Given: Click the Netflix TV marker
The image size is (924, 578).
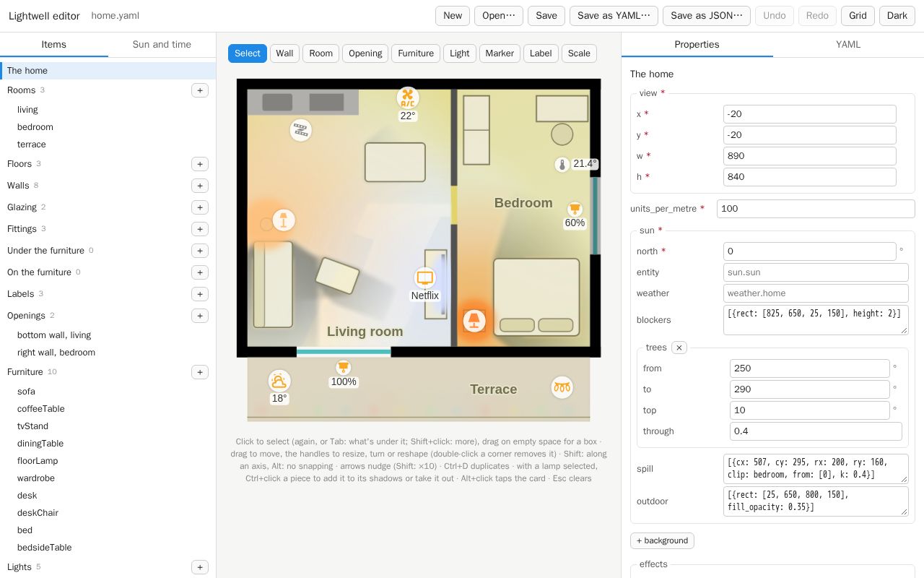Looking at the screenshot, I should (x=425, y=278).
